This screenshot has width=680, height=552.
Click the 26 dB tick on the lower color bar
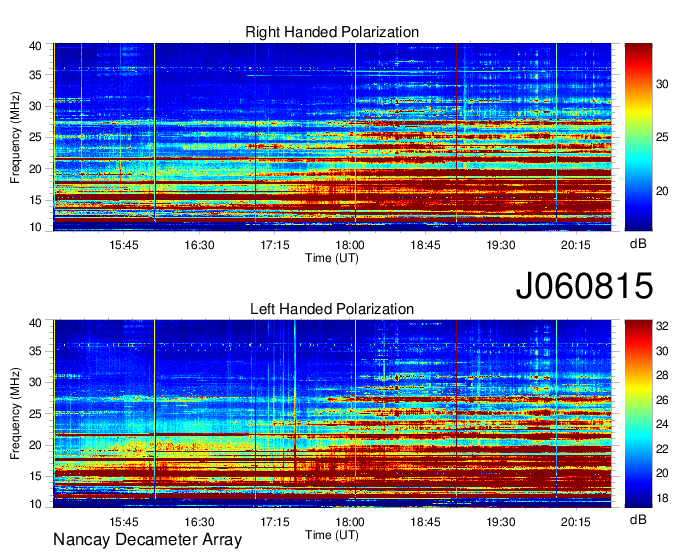[x=662, y=399]
